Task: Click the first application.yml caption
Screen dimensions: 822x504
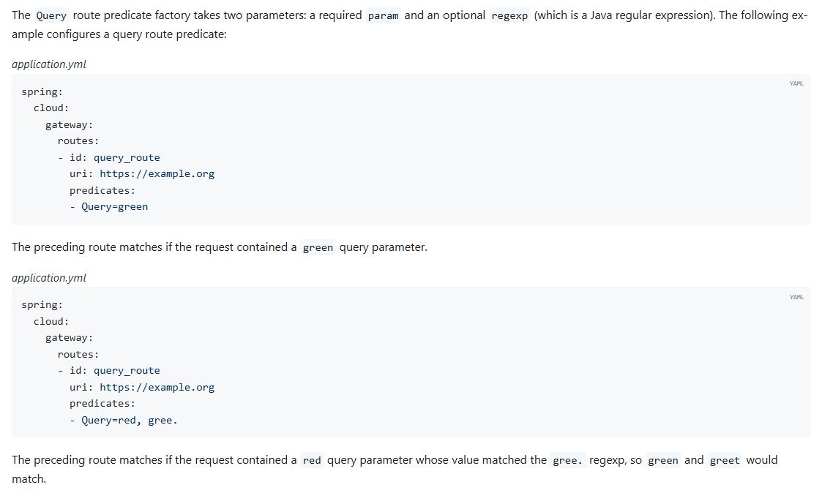Action: coord(49,64)
